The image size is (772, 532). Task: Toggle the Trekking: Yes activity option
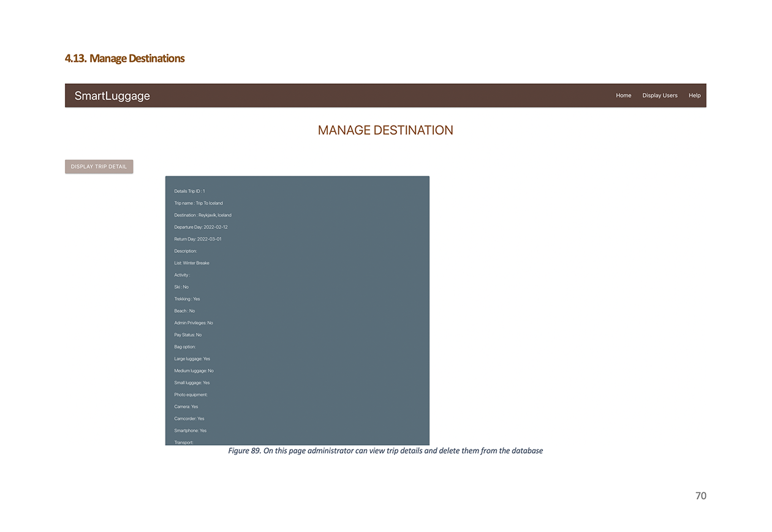187,299
